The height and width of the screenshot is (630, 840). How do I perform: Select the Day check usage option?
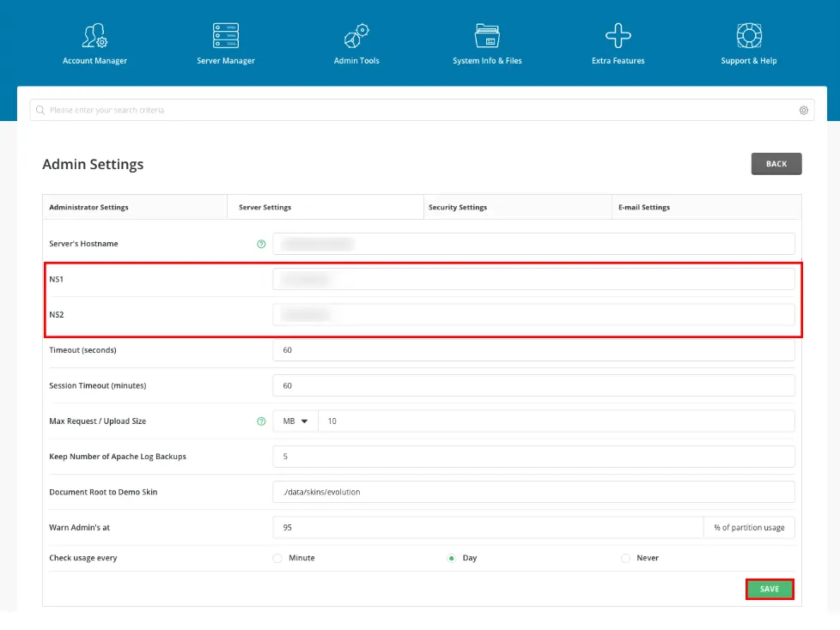[x=451, y=558]
